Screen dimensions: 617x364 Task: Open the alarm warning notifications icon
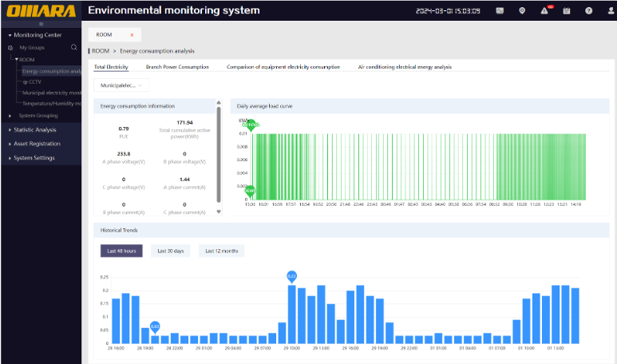[544, 11]
